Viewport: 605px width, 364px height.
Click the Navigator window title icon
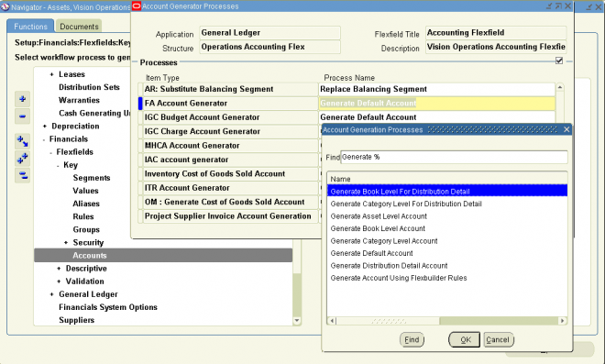tap(5, 6)
